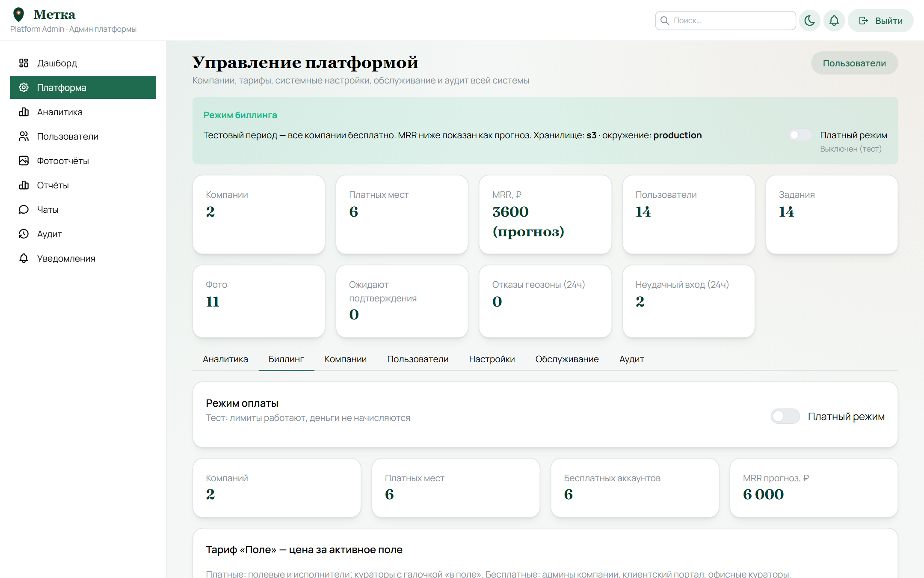The height and width of the screenshot is (578, 924).
Task: Click the logout arrow icon beside Выйти
Action: coord(863,21)
